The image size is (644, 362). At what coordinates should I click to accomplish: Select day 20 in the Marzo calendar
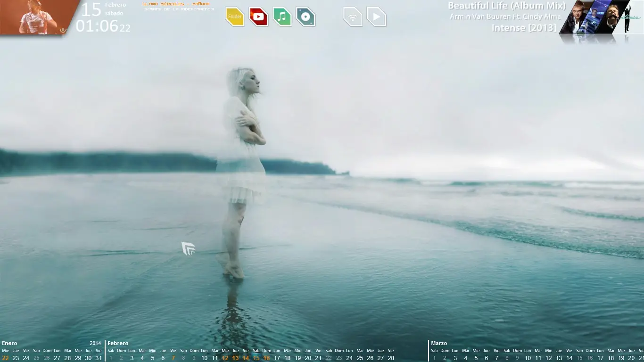[631, 358]
